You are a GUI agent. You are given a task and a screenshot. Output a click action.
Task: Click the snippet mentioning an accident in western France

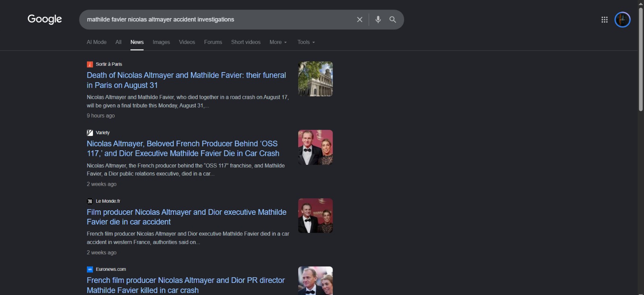(x=188, y=238)
